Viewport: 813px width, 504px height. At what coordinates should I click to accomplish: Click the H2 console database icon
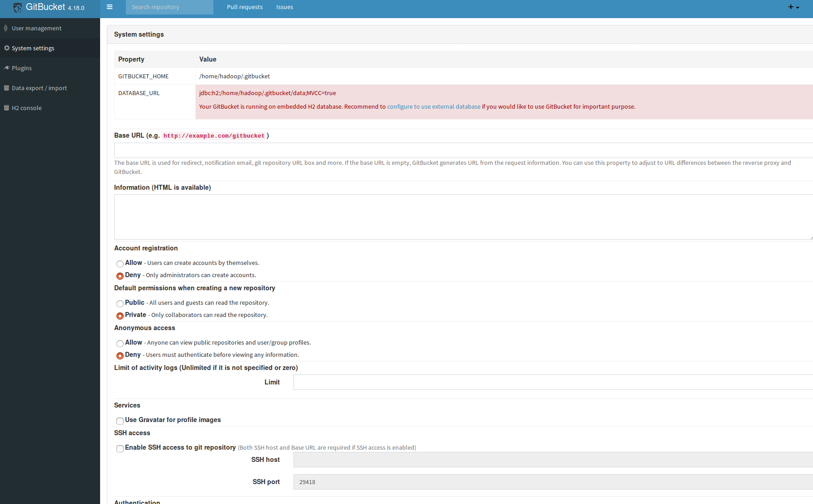[7, 108]
